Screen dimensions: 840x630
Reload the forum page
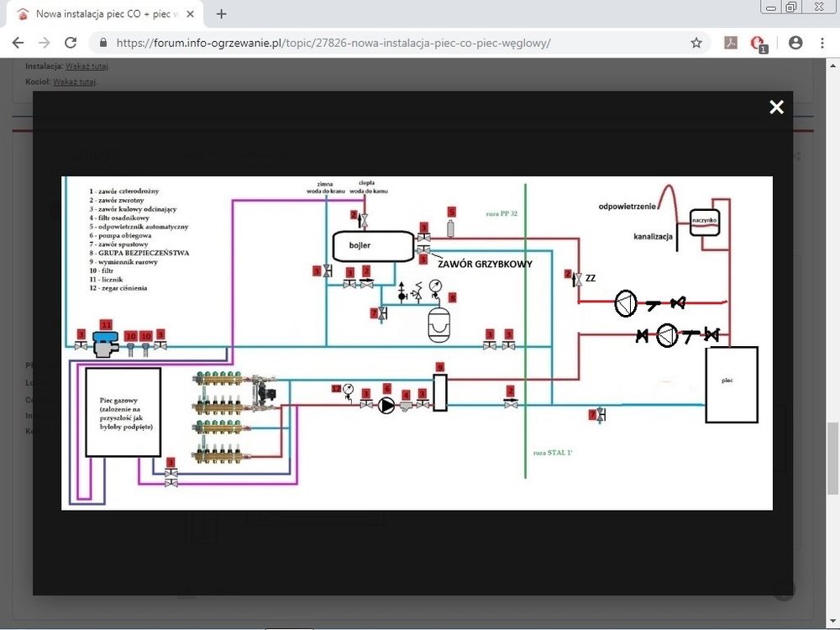click(71, 43)
